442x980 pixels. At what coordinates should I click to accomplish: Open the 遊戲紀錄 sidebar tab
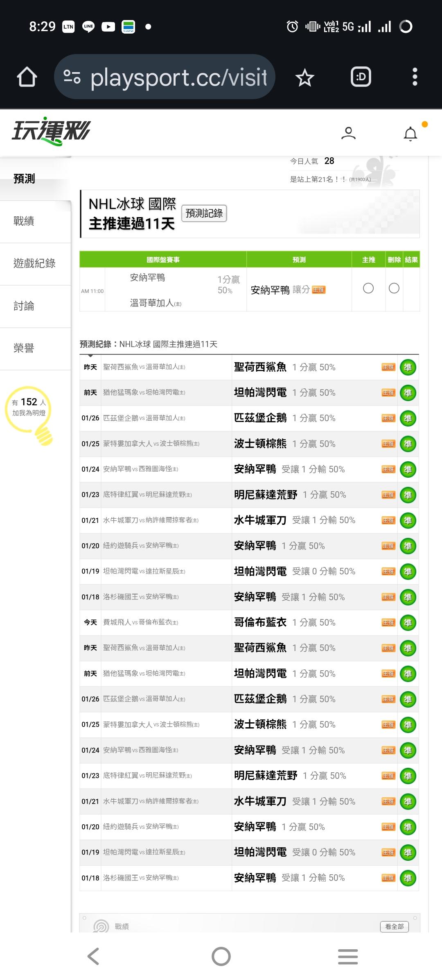click(34, 263)
